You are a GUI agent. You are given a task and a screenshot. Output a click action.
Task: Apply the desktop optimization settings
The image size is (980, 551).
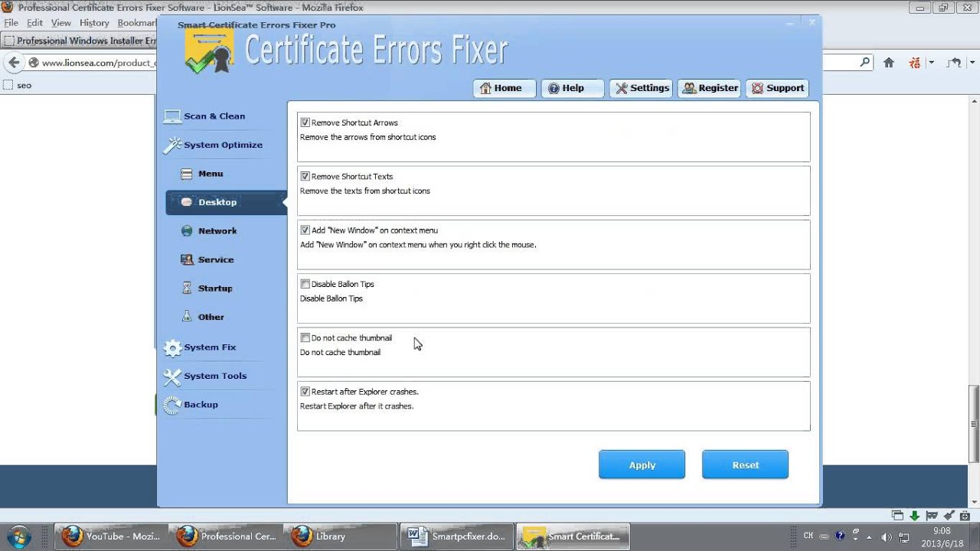pos(642,465)
